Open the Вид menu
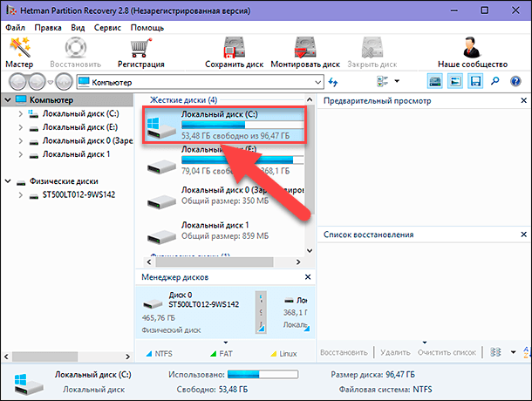Screen dimensions: 532x401 click(78, 28)
